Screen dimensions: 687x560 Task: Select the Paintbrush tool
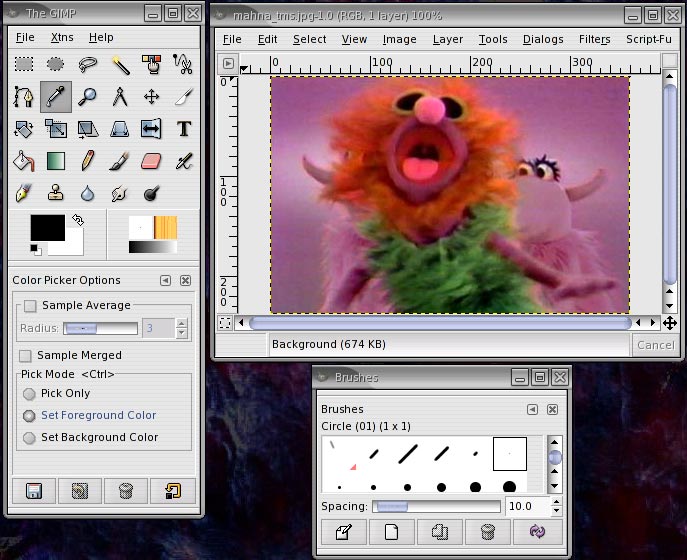click(x=120, y=161)
